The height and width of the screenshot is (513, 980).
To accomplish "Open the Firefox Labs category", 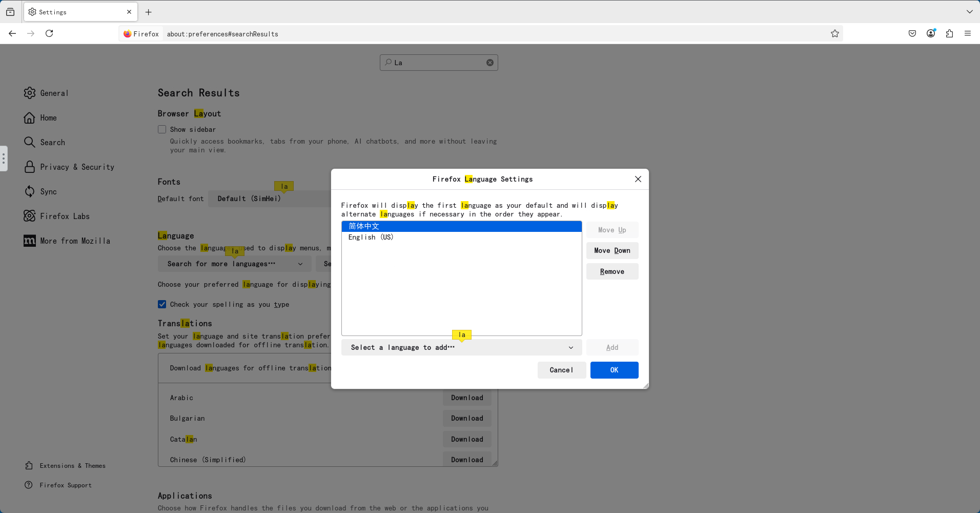I will tap(57, 216).
